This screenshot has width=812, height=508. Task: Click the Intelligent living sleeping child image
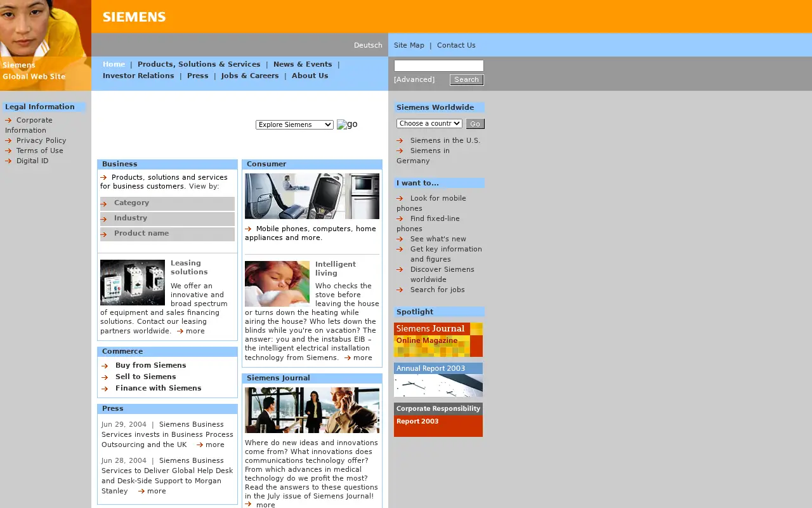277,284
